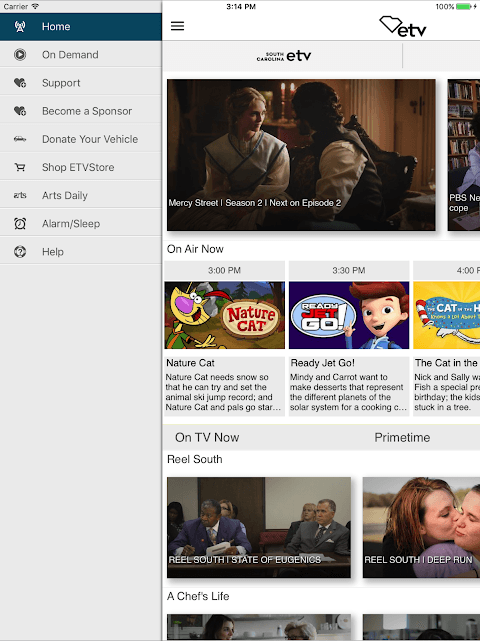Select the On TV Now tab
The height and width of the screenshot is (641, 480).
coord(207,437)
